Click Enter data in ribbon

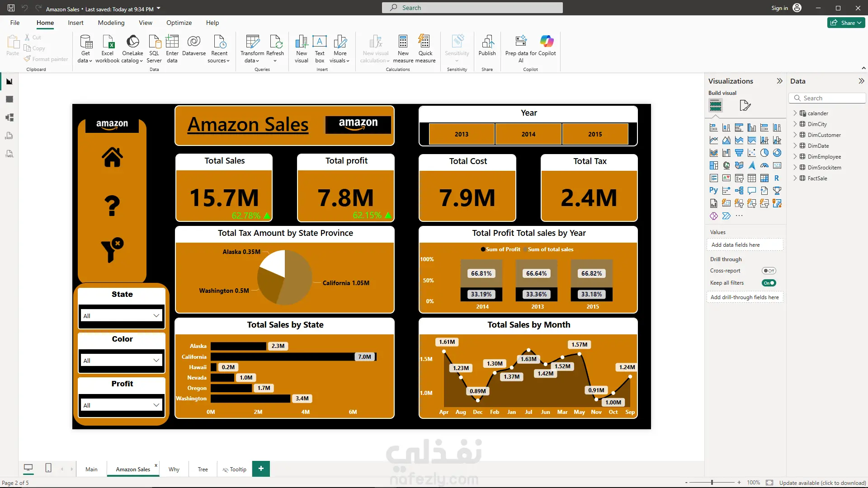pyautogui.click(x=172, y=49)
